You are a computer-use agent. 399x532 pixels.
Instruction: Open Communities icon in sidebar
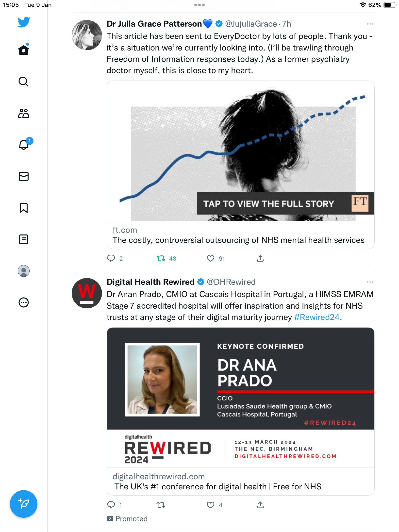24,113
